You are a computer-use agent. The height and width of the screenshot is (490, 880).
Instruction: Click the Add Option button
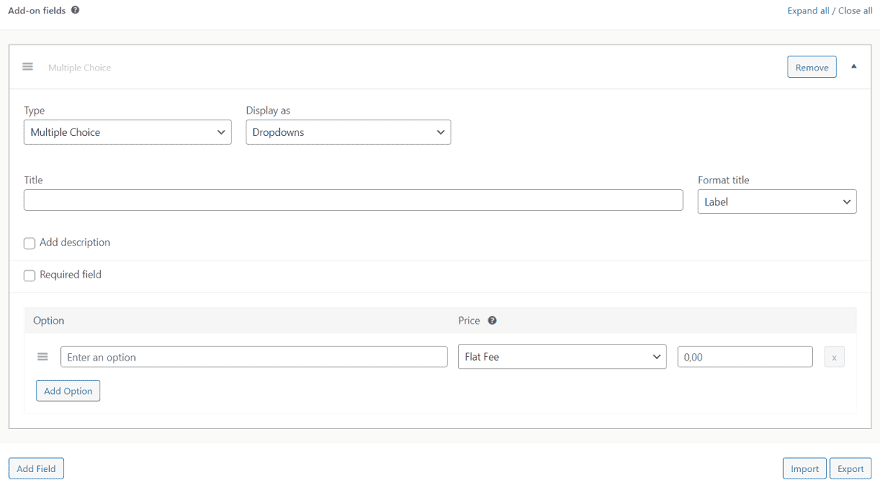(x=68, y=391)
